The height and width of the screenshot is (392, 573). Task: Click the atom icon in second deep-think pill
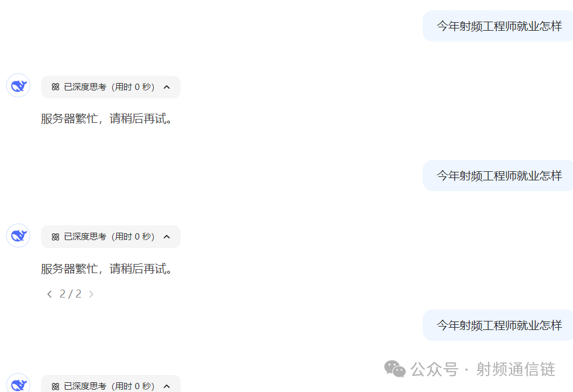coord(55,237)
